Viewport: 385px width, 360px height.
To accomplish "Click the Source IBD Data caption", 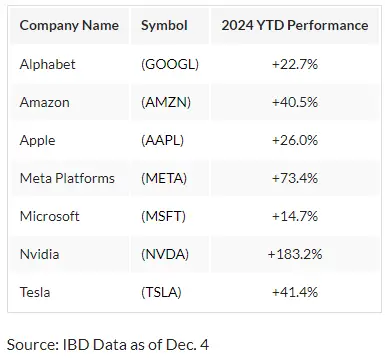I will (108, 344).
